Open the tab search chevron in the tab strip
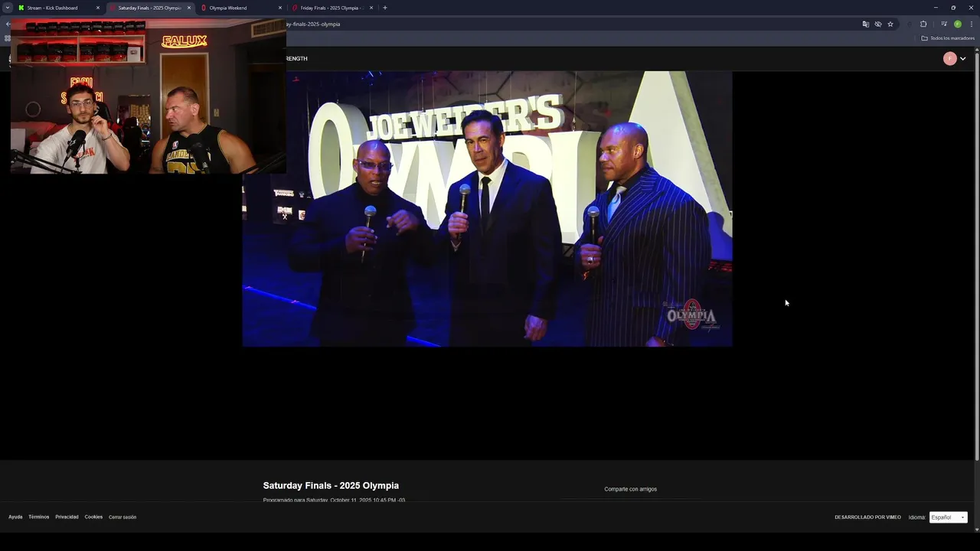This screenshot has width=980, height=551. pyautogui.click(x=8, y=8)
